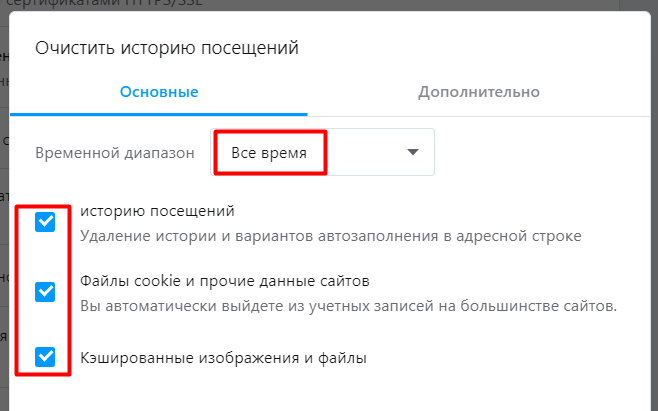Image resolution: width=658 pixels, height=411 pixels.
Task: Click the checkmark icon beside Файлы cookie
Action: point(45,291)
